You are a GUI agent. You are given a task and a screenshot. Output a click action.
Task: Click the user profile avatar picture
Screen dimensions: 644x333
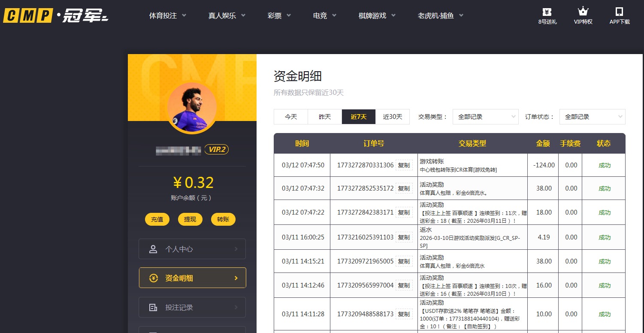click(192, 107)
